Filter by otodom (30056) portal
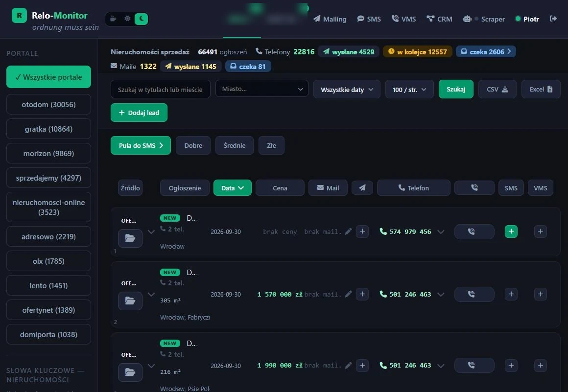568x392 pixels. tap(48, 104)
